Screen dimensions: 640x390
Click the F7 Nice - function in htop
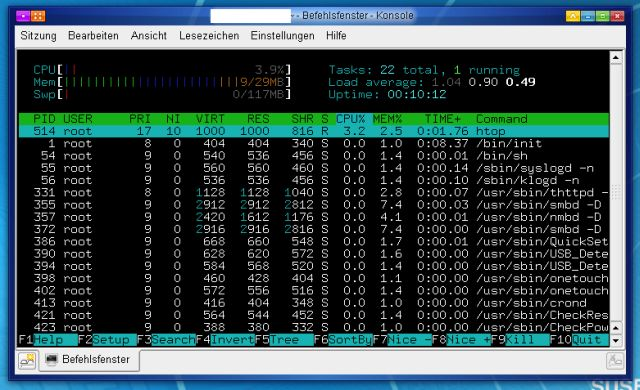[x=402, y=340]
